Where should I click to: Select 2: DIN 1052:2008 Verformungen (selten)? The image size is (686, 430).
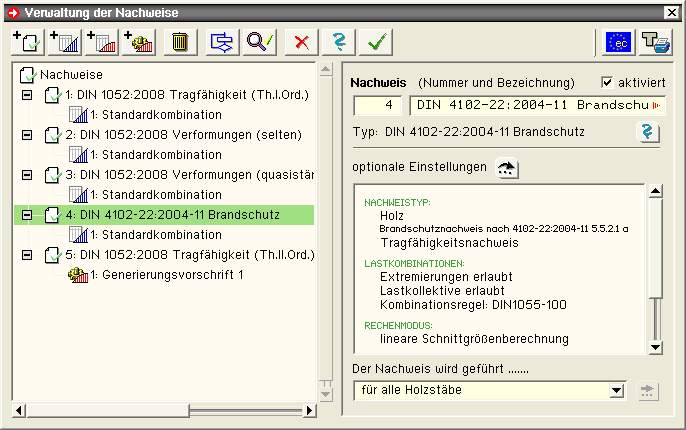[x=182, y=135]
